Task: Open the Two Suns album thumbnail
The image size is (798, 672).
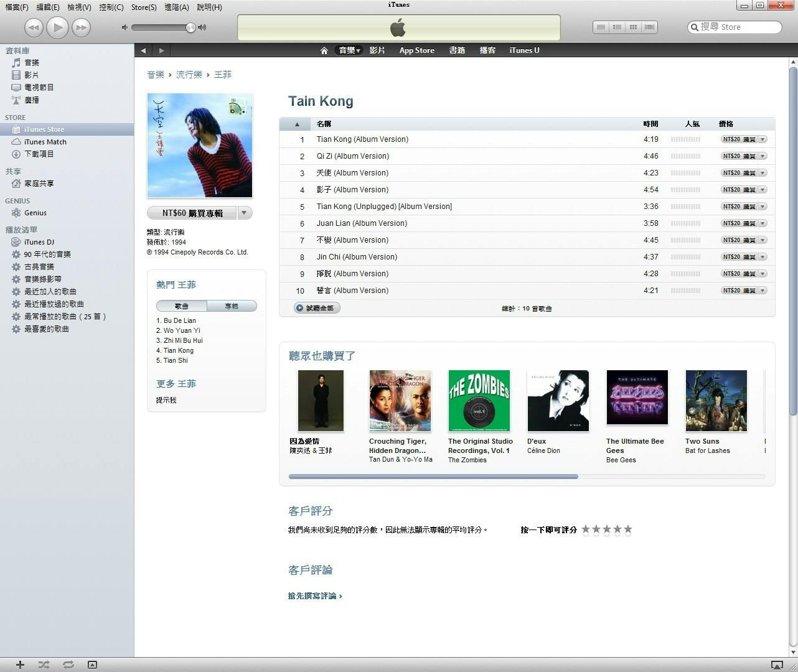Action: coord(716,401)
